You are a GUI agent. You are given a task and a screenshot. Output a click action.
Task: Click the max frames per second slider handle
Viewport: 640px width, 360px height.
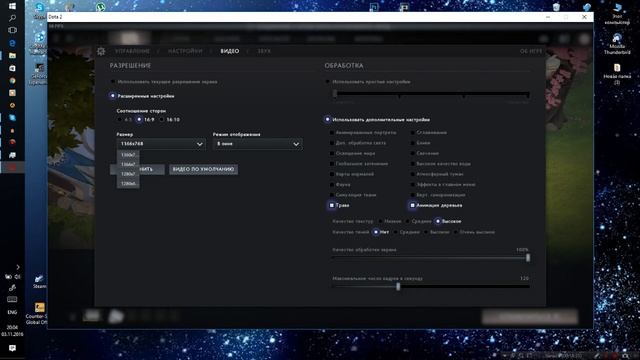click(398, 287)
